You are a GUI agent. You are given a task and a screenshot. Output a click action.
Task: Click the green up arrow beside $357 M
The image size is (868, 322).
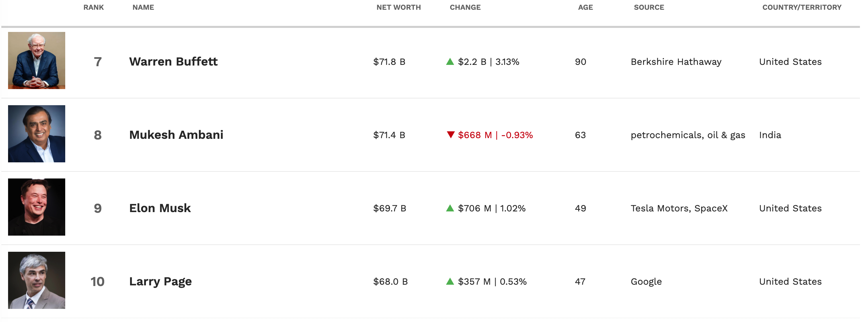(x=450, y=282)
